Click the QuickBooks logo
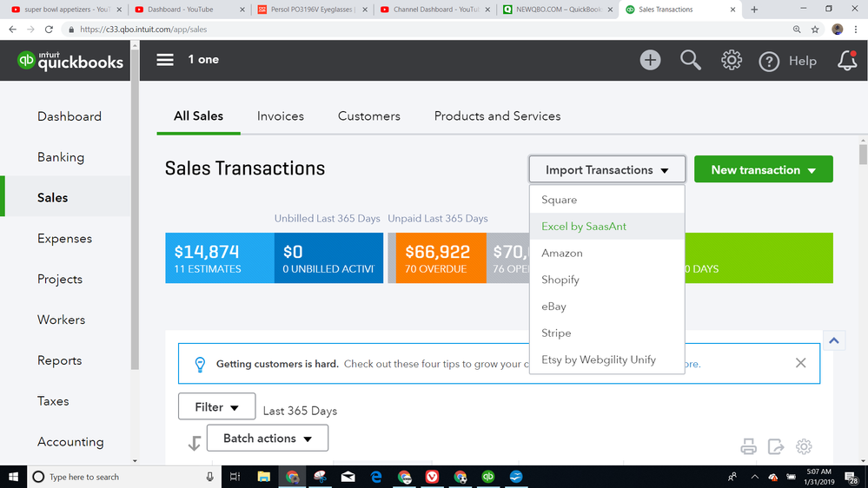Image resolution: width=868 pixels, height=488 pixels. point(70,60)
